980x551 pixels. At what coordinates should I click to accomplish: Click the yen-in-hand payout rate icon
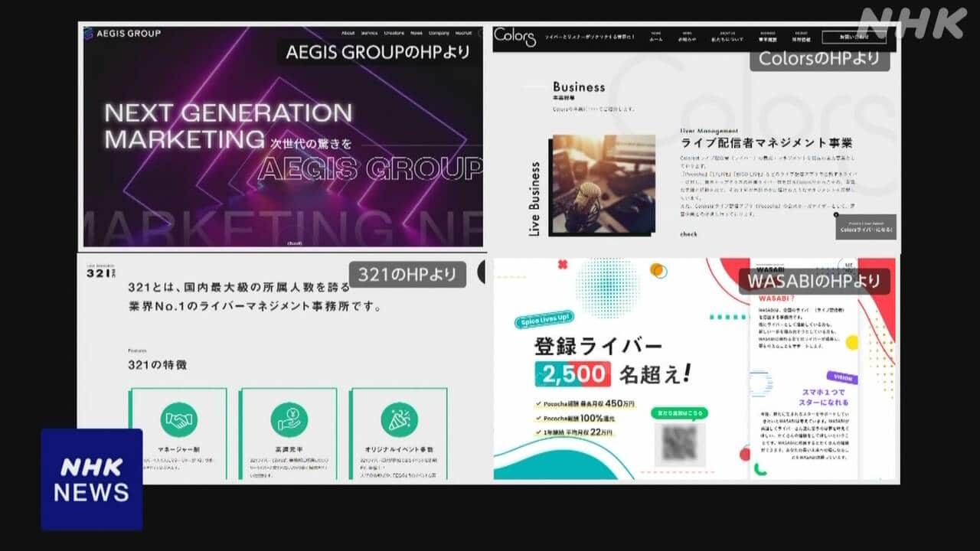click(x=289, y=420)
